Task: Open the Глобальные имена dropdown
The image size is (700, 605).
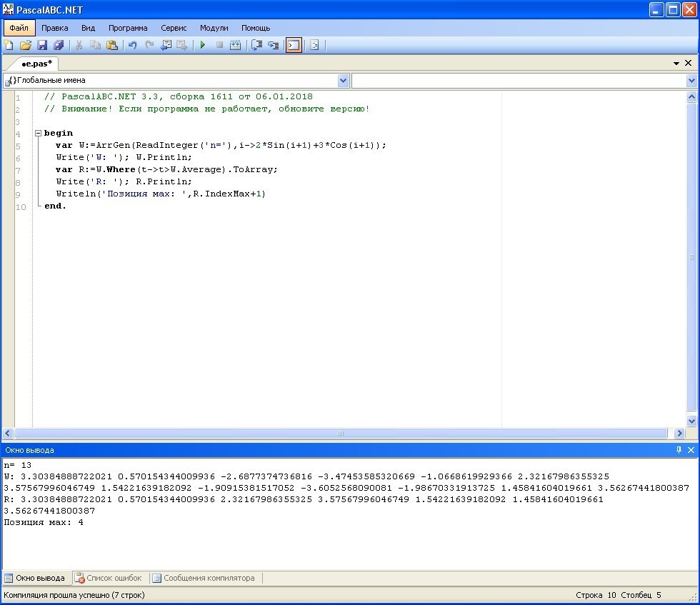Action: tap(343, 81)
